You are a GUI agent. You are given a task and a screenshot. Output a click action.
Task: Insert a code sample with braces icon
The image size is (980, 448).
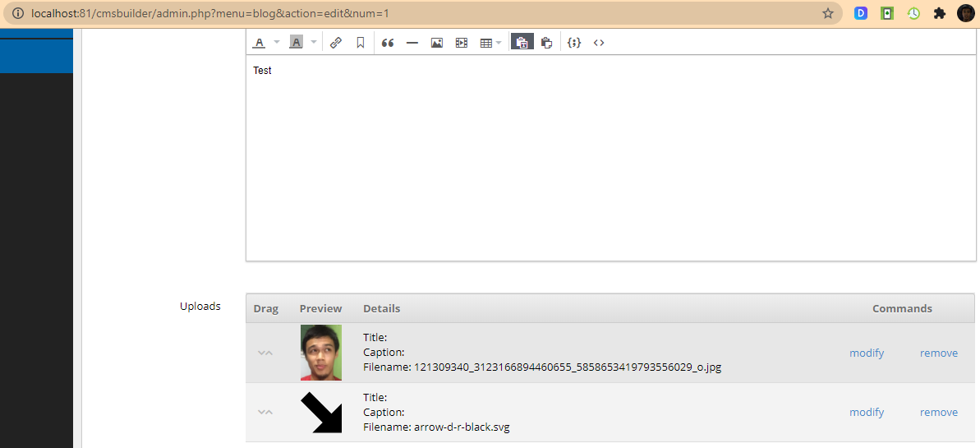pyautogui.click(x=574, y=43)
